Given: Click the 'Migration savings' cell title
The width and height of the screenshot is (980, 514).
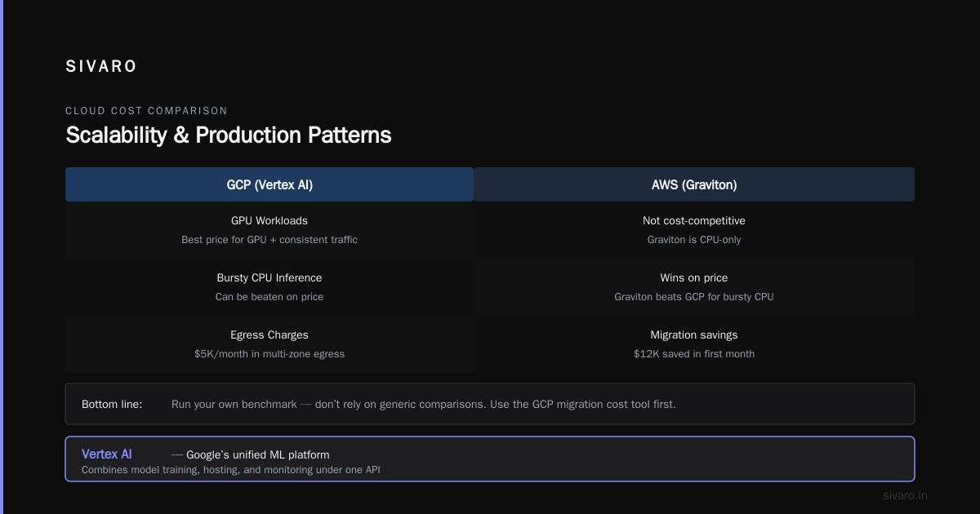Looking at the screenshot, I should [694, 335].
